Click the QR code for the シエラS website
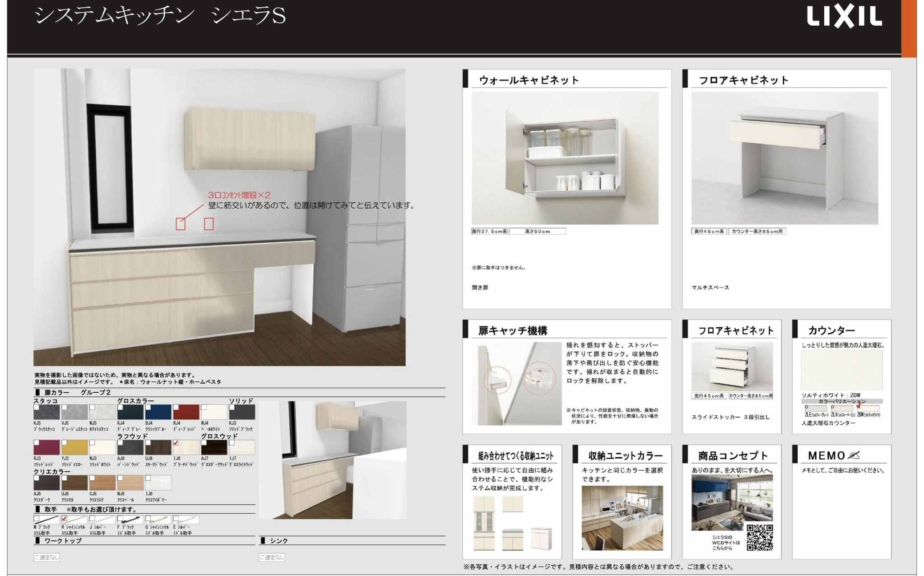The height and width of the screenshot is (576, 924). [759, 538]
